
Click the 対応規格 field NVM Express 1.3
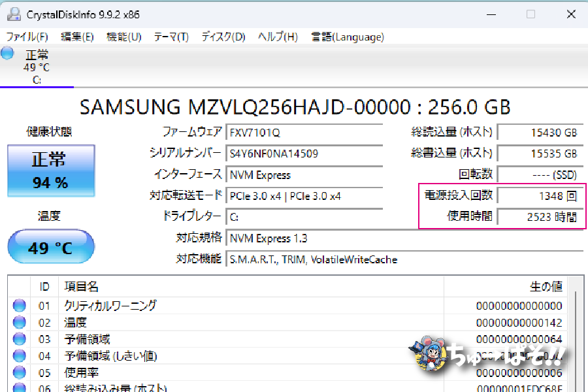(x=404, y=238)
